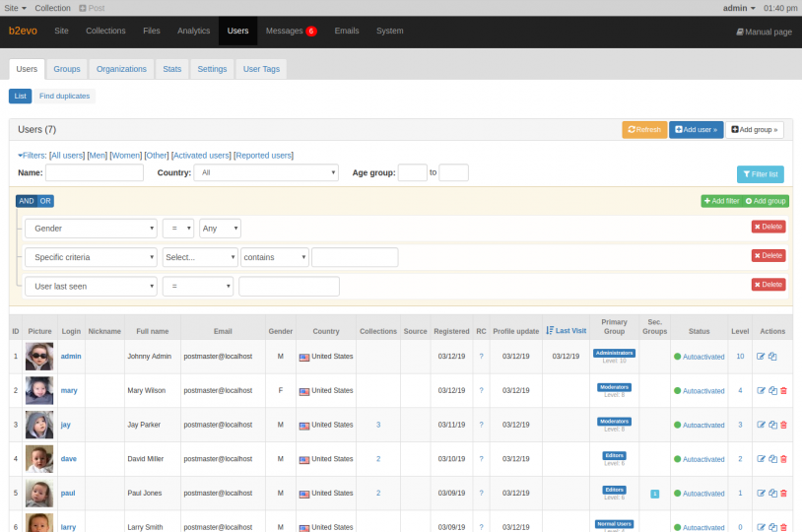Expand the Specific criteria dropdown
Image resolution: width=802 pixels, height=532 pixels.
click(x=91, y=257)
